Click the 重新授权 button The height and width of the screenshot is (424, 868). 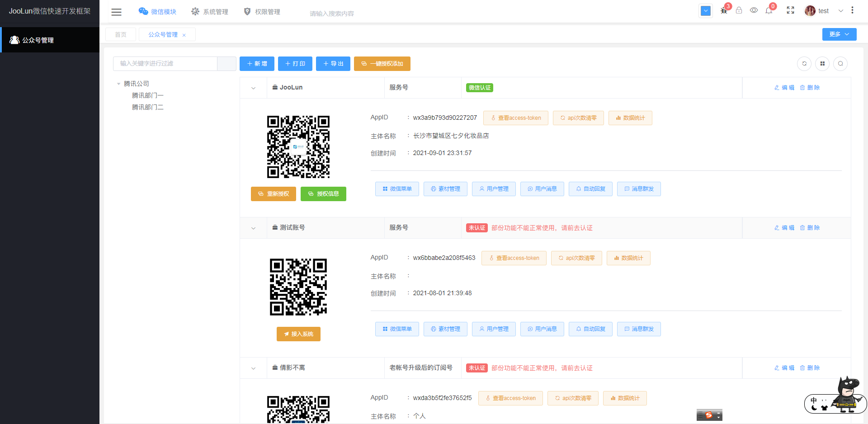(274, 194)
